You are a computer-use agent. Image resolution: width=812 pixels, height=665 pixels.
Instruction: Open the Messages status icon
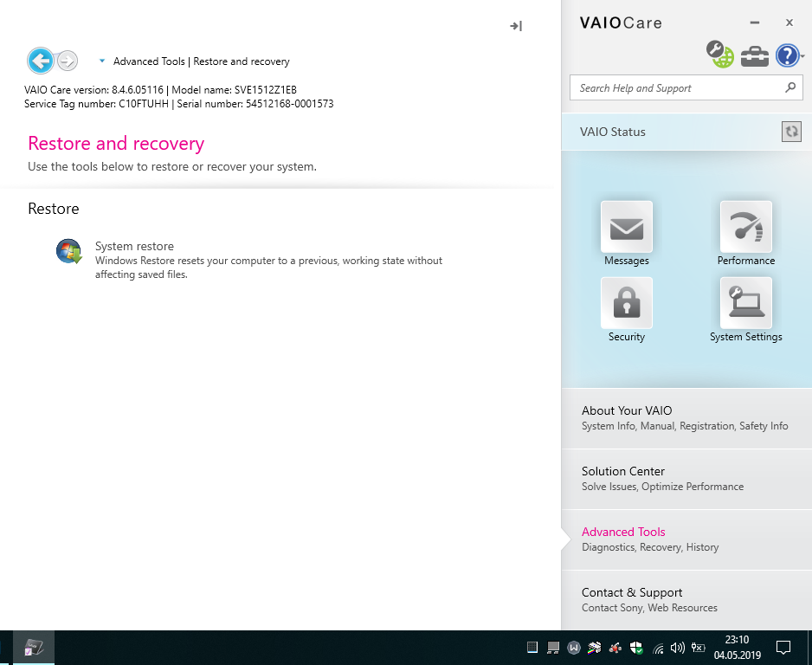pyautogui.click(x=627, y=228)
